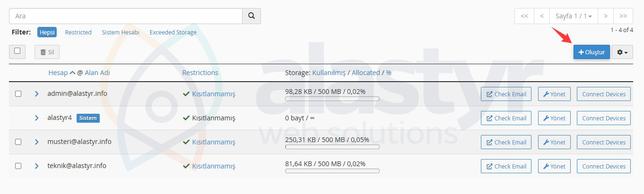Image resolution: width=644 pixels, height=194 pixels.
Task: Toggle the select-all checkbox
Action: tap(17, 51)
